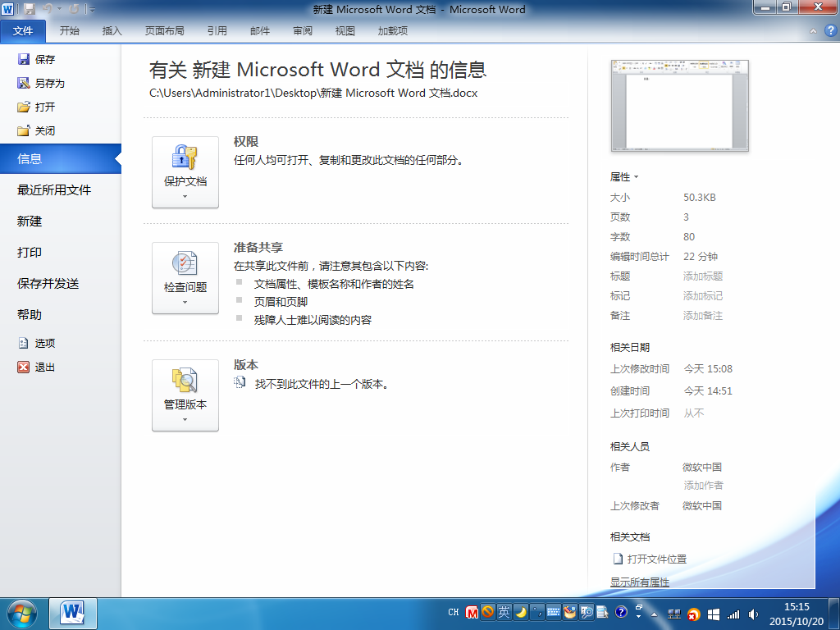The height and width of the screenshot is (630, 840).
Task: Click Open File Location (打开文件位置) link
Action: pos(650,559)
